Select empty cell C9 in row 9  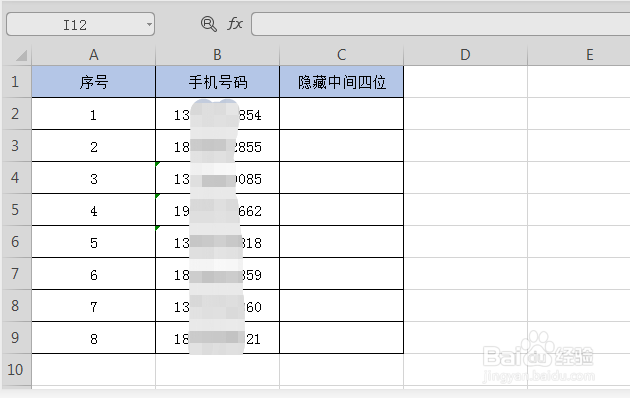pyautogui.click(x=342, y=338)
